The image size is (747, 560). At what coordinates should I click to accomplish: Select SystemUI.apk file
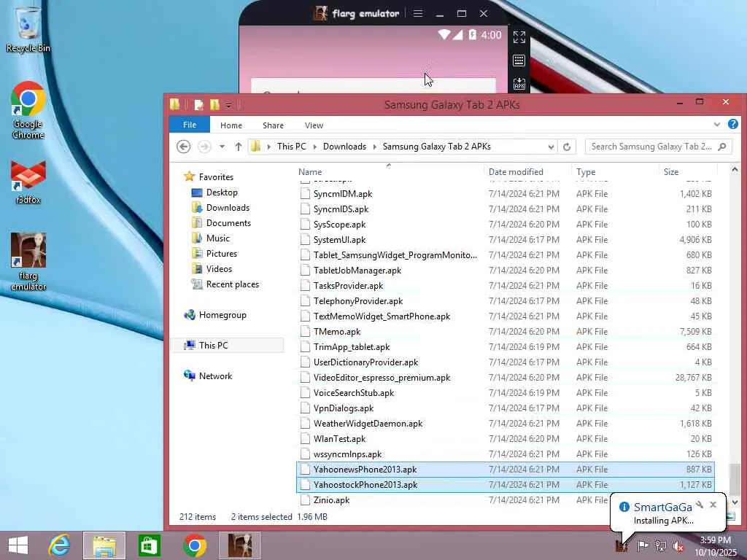point(506,240)
